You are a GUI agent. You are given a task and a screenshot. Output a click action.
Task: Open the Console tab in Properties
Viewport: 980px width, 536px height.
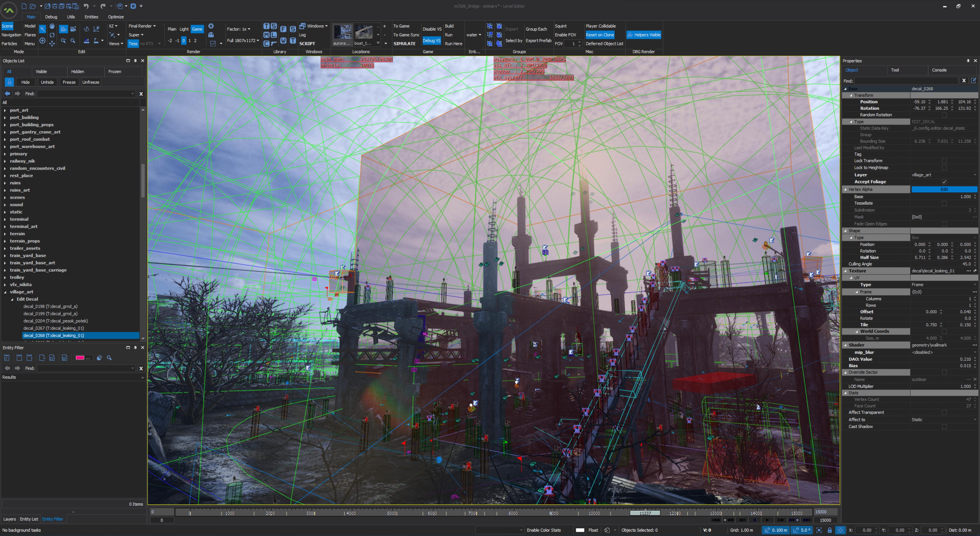(939, 70)
